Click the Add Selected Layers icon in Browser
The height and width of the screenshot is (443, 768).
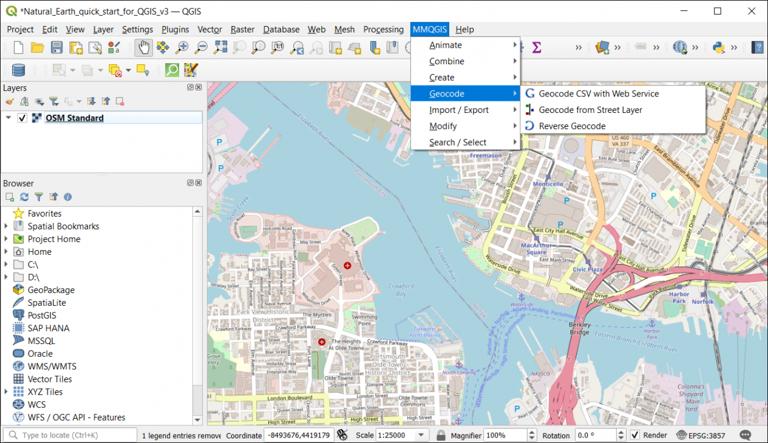[x=9, y=197]
